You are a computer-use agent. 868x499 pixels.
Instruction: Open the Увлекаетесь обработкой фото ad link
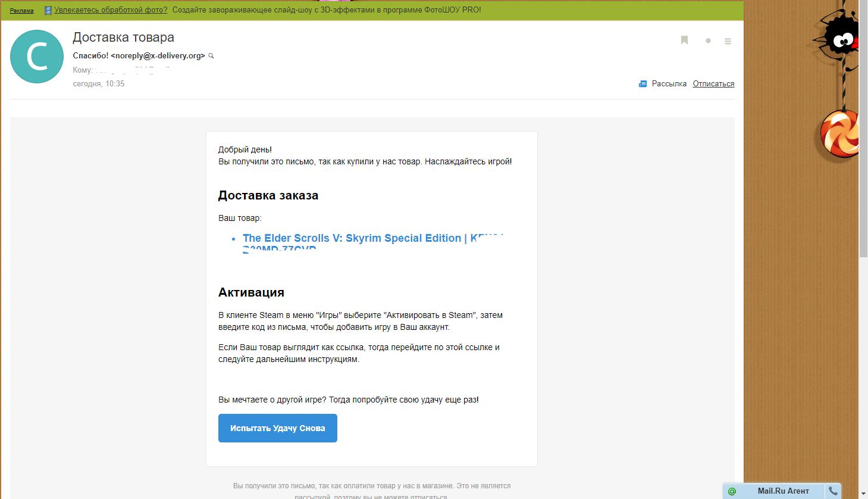coord(111,10)
